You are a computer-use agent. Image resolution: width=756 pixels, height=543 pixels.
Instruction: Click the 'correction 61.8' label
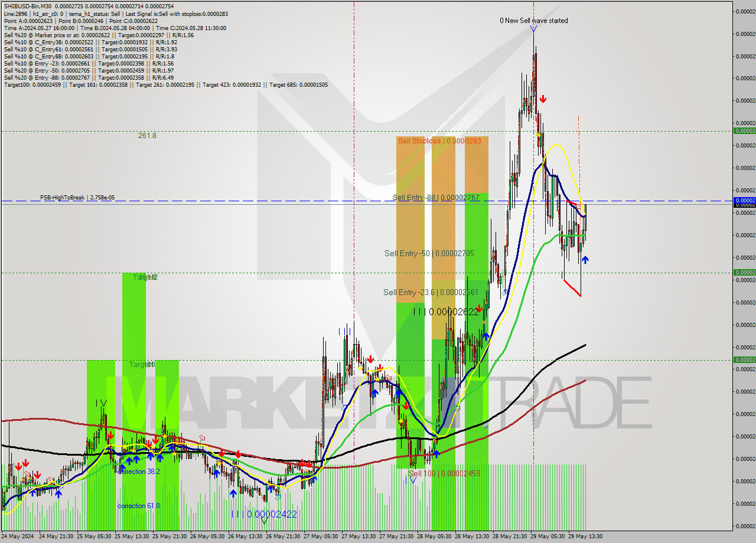point(138,506)
